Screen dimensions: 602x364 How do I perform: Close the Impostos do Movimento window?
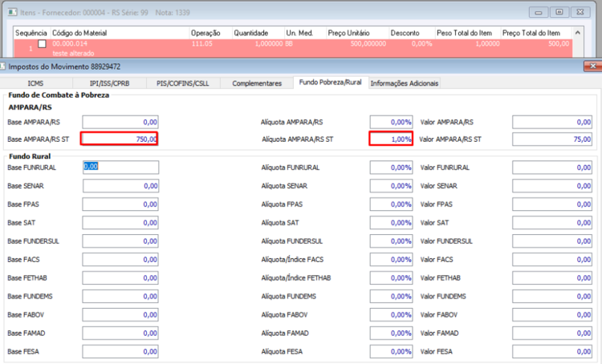coord(593,66)
